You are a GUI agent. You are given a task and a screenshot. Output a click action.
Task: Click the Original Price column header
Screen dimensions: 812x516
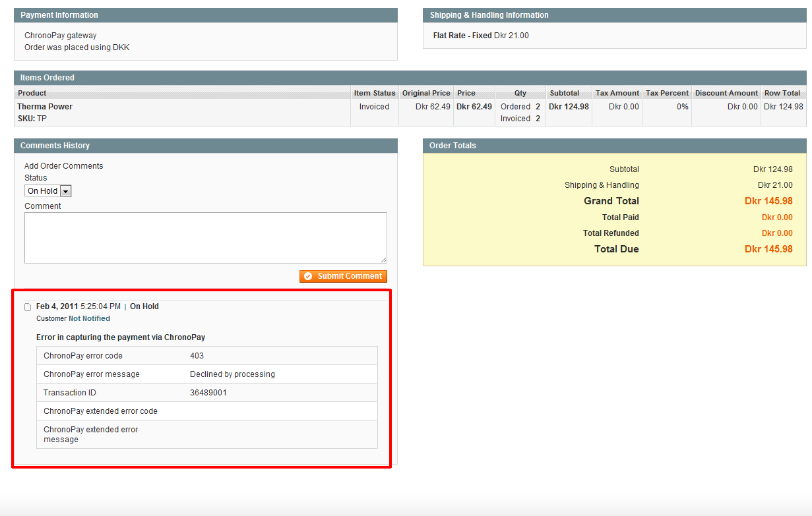click(425, 93)
